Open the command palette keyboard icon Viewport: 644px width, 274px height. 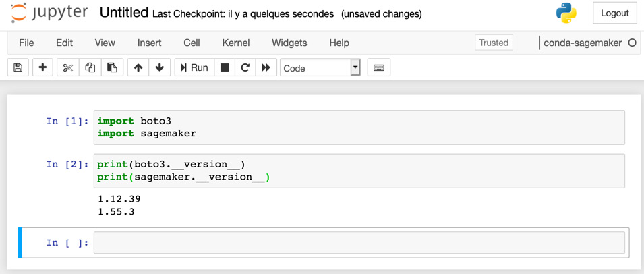click(379, 67)
